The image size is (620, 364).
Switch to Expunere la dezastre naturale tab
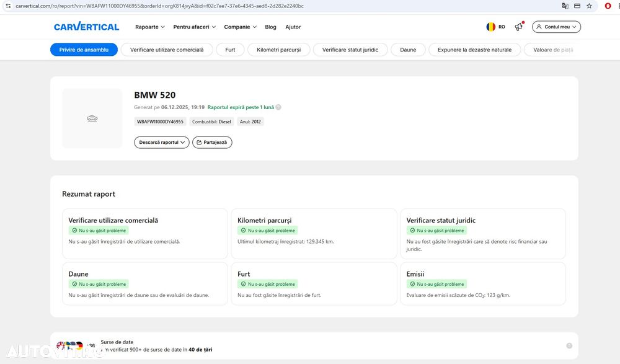tap(474, 50)
